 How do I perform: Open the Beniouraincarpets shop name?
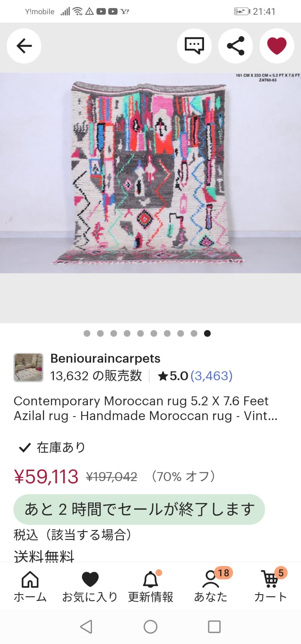click(x=105, y=358)
